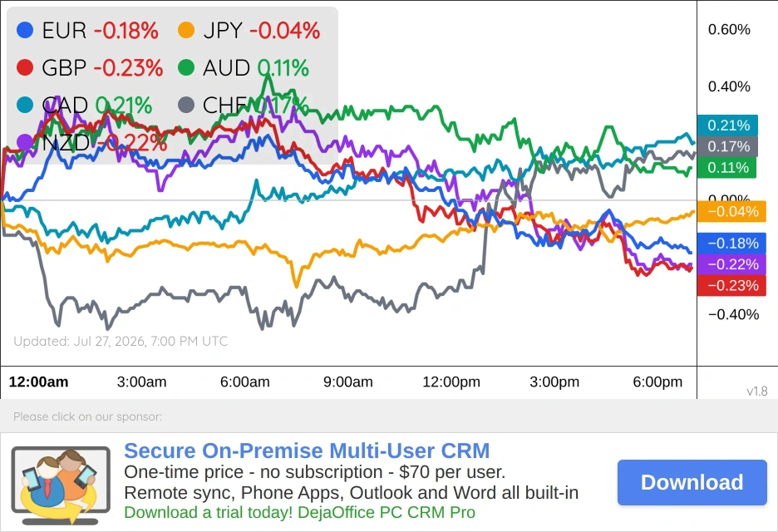
Task: Click the 12:00pm time axis label
Action: click(x=451, y=382)
